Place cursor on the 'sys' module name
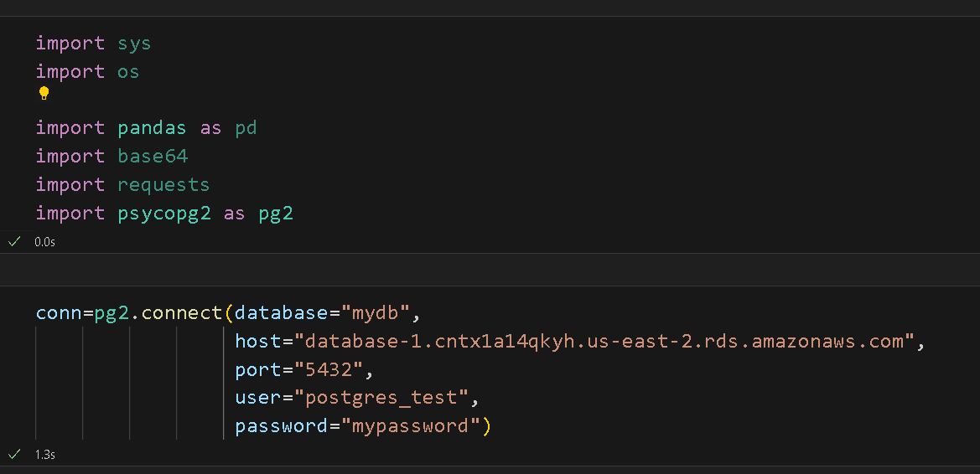The width and height of the screenshot is (980, 474). click(134, 44)
